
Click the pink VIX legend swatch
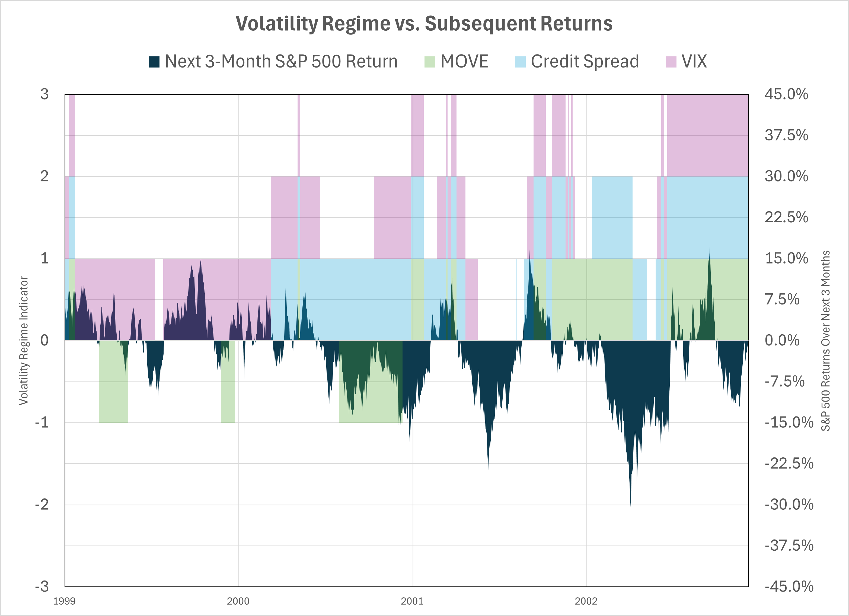point(671,62)
